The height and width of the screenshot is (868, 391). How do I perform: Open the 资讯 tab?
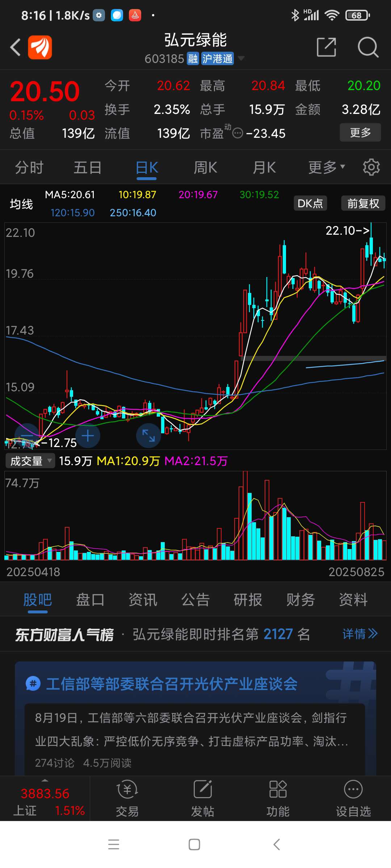(x=143, y=600)
